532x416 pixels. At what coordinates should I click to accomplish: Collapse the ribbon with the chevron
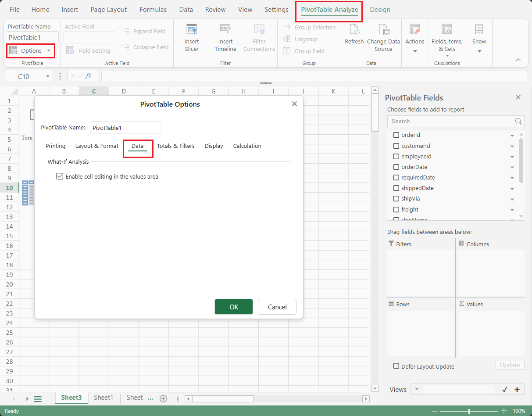tap(518, 60)
